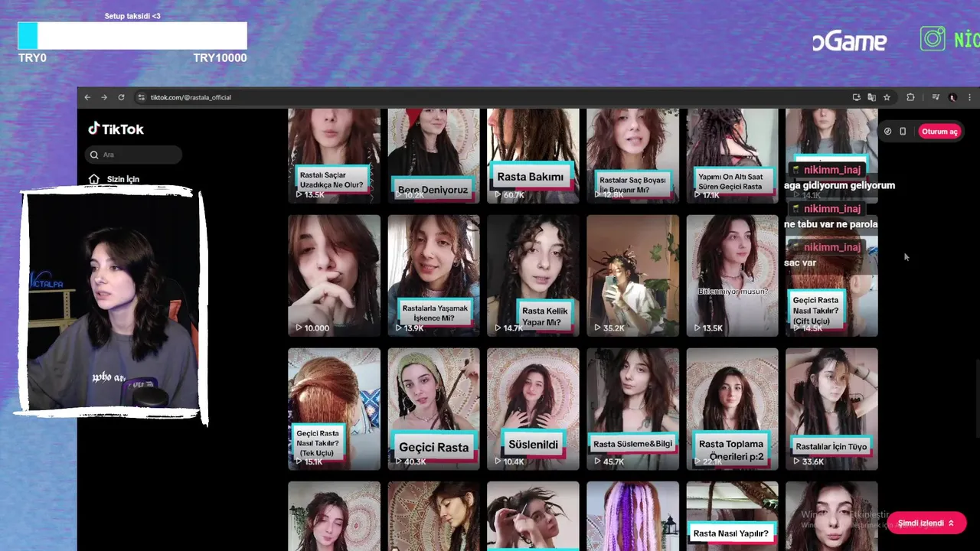Open the Rasta Süsleme&Bilgi video
980x551 pixels.
632,409
